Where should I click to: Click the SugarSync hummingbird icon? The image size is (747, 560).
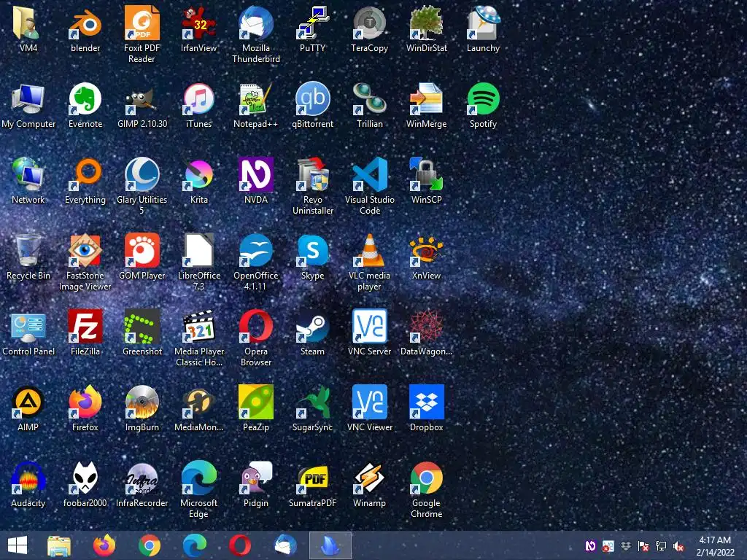(312, 402)
